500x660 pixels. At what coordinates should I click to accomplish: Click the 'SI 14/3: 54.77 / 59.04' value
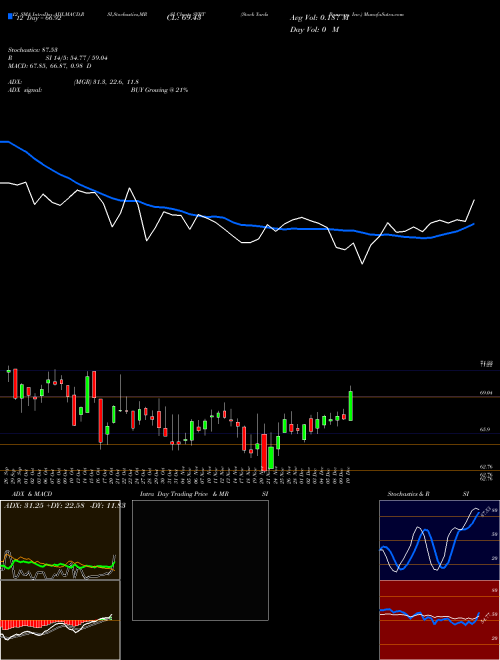(x=77, y=58)
